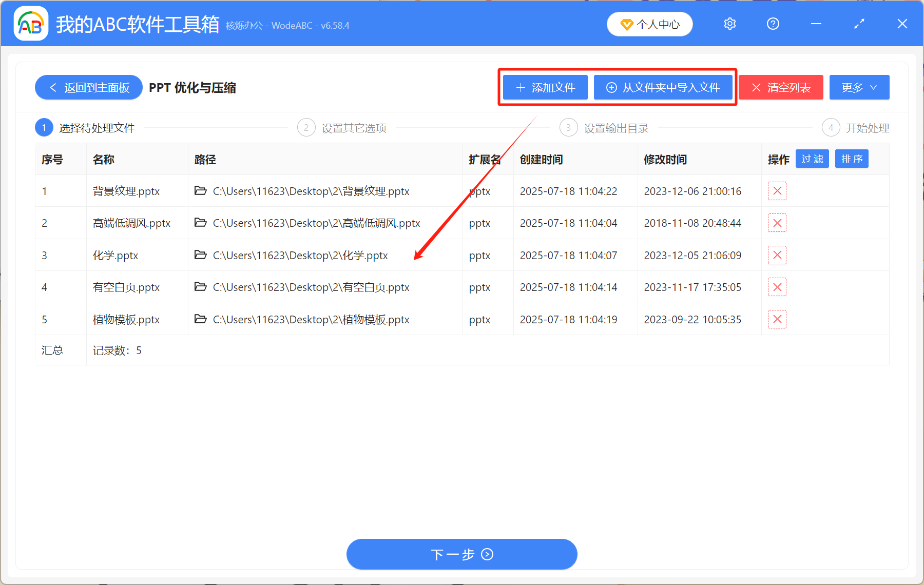Clear the file list with 清空列表
This screenshot has height=585, width=924.
780,87
